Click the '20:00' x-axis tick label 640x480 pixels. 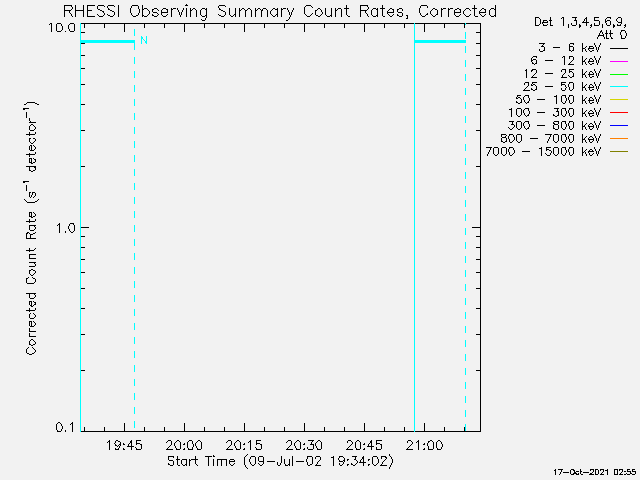pos(184,445)
